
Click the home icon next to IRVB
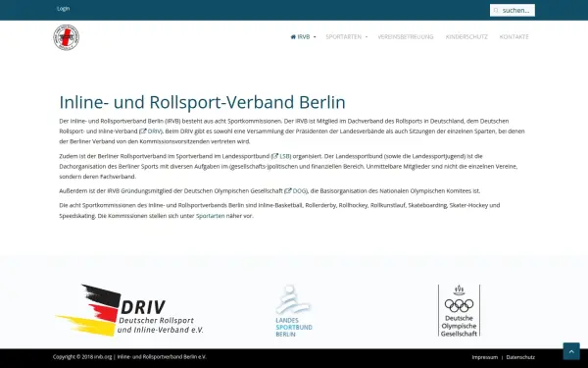293,37
